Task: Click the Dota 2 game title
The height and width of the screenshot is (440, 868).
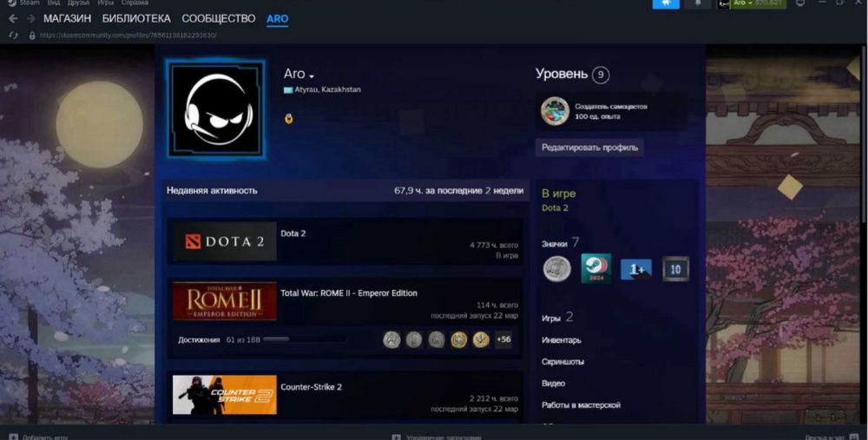Action: click(293, 233)
